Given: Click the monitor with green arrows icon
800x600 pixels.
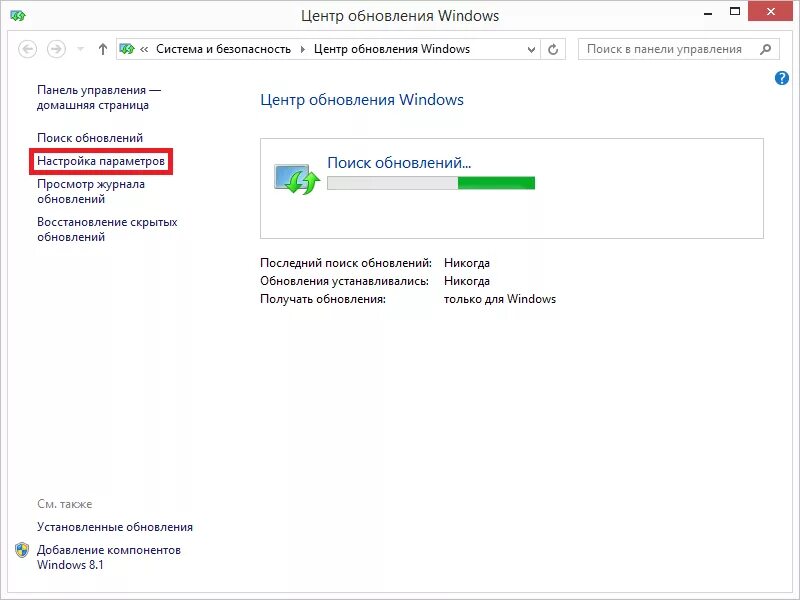Looking at the screenshot, I should point(297,179).
